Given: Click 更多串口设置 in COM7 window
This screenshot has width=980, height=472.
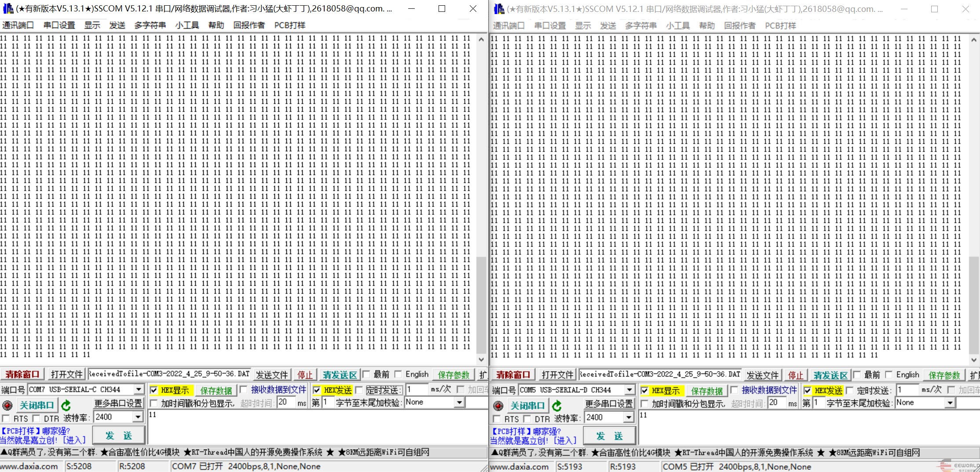Looking at the screenshot, I should 118,403.
